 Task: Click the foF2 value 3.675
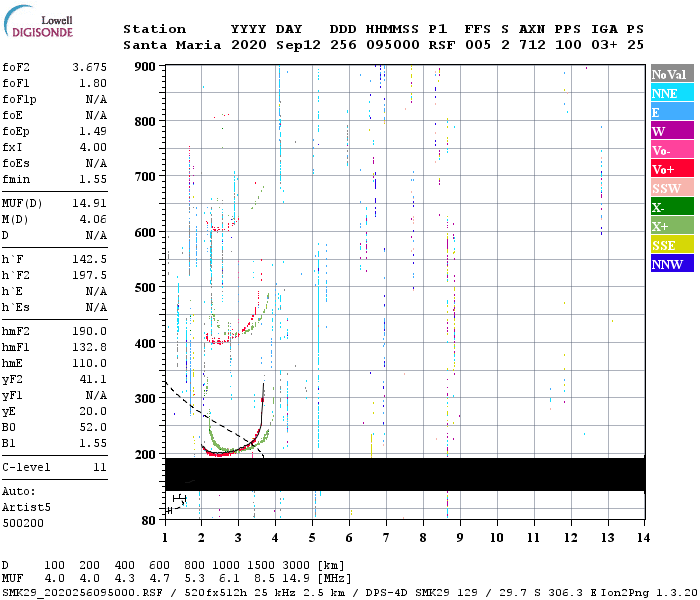(90, 67)
